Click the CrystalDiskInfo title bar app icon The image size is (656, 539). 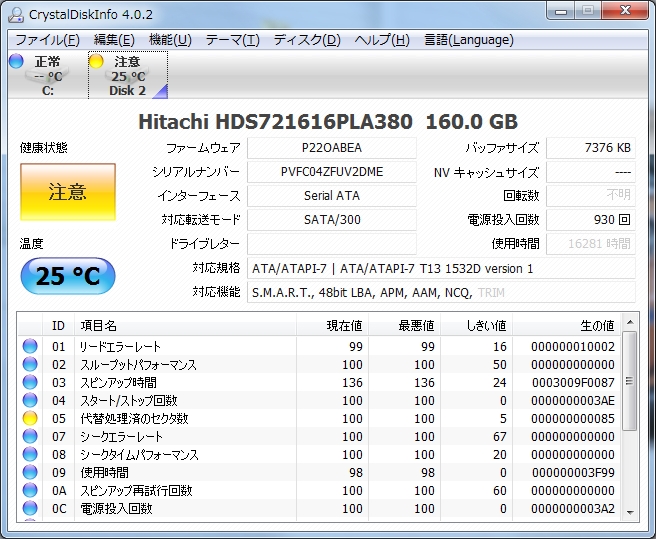pyautogui.click(x=16, y=15)
